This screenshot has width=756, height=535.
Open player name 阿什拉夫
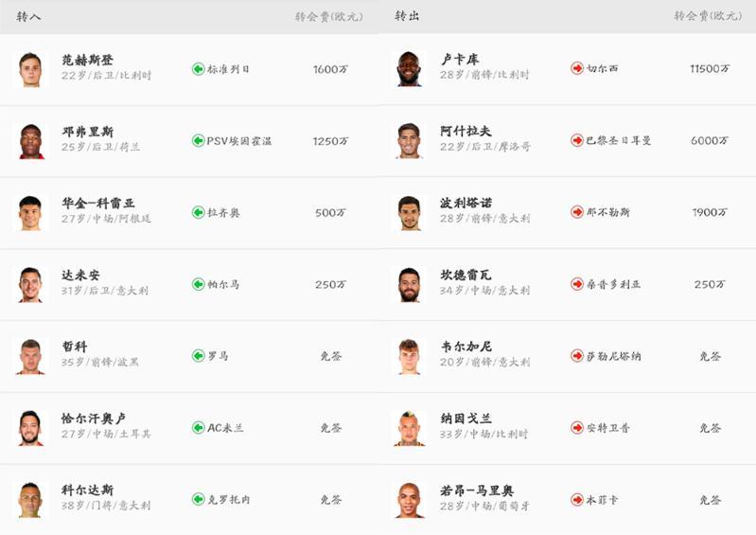(x=466, y=132)
